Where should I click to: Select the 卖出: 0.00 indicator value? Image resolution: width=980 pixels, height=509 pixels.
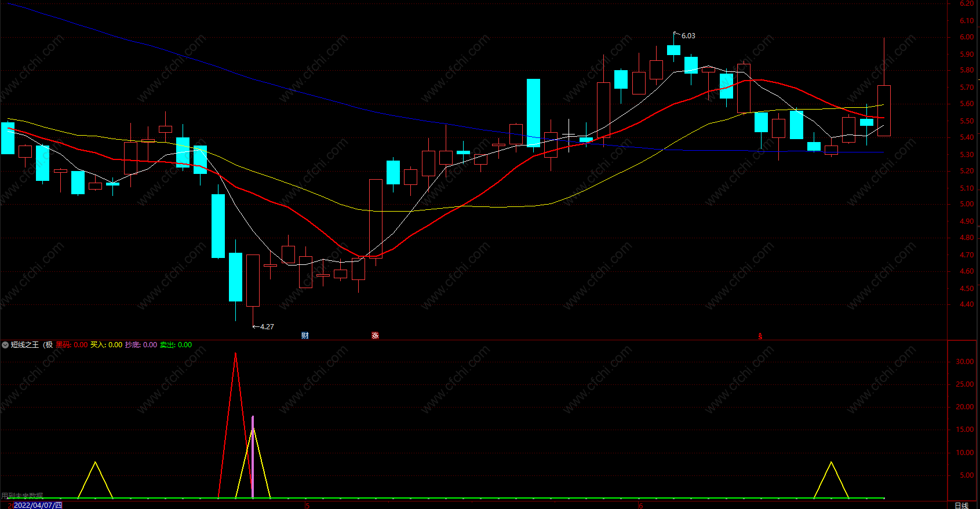(x=176, y=345)
